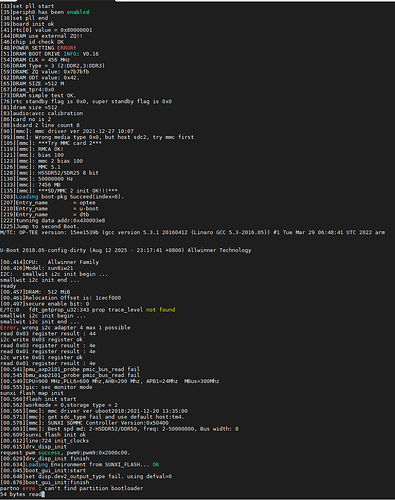Screen dimensions: 395x500
Task: Click the 'Model: sun8iw21' line
Action: click(x=37, y=268)
